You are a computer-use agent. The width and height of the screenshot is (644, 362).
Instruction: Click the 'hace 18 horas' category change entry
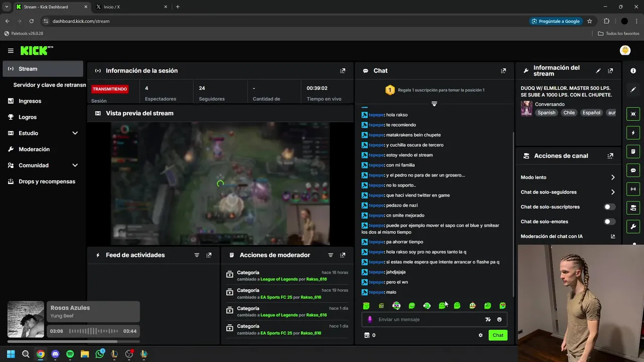pyautogui.click(x=287, y=276)
